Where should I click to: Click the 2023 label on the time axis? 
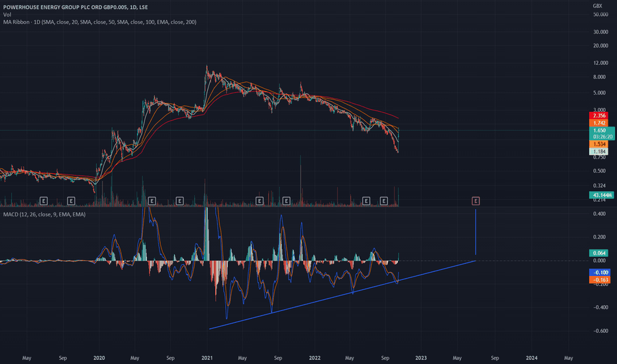[420, 358]
